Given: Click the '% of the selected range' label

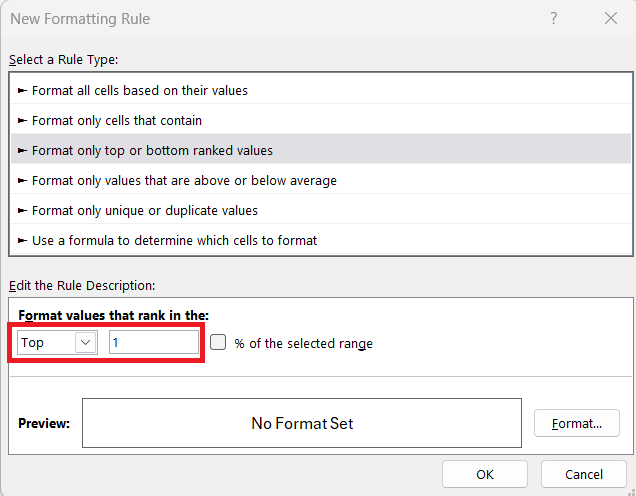Looking at the screenshot, I should click(x=303, y=344).
